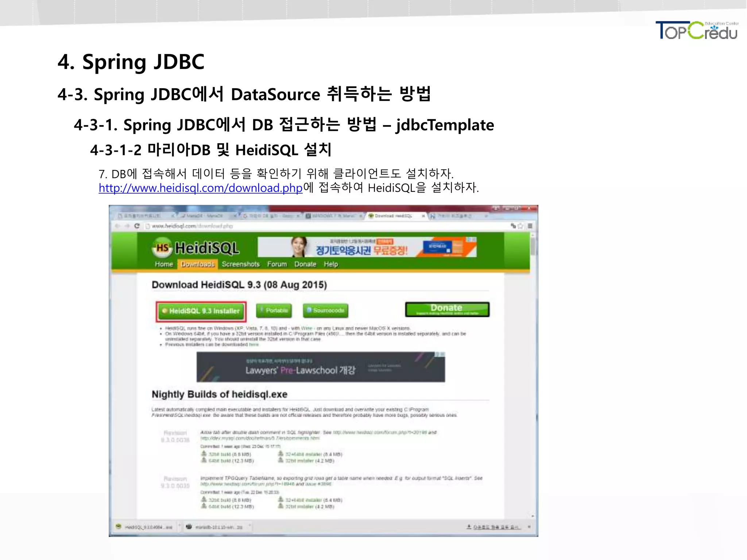The height and width of the screenshot is (560, 747).
Task: Bookmark the page with the star icon
Action: click(x=520, y=226)
